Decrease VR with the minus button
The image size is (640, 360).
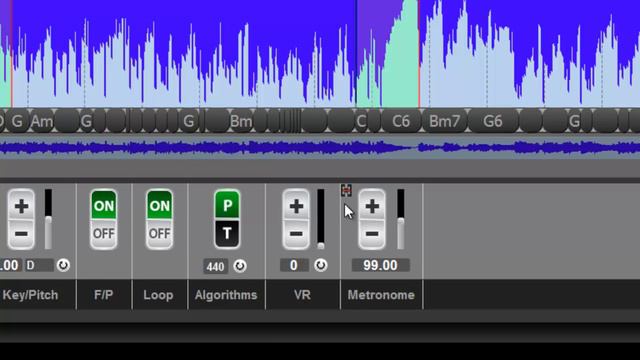(x=296, y=234)
